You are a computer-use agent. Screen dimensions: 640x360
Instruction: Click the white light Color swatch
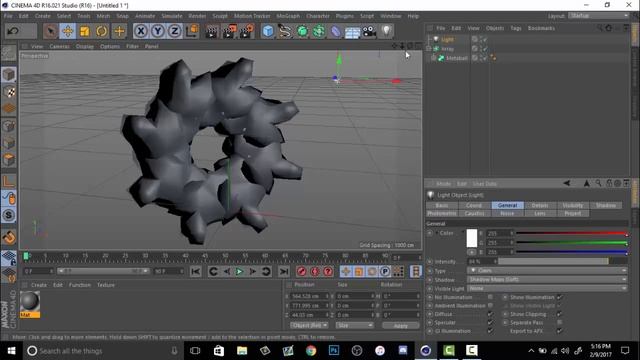[x=472, y=238]
